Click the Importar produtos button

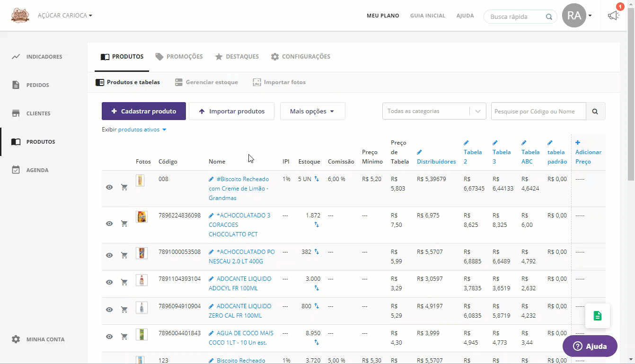tap(231, 111)
